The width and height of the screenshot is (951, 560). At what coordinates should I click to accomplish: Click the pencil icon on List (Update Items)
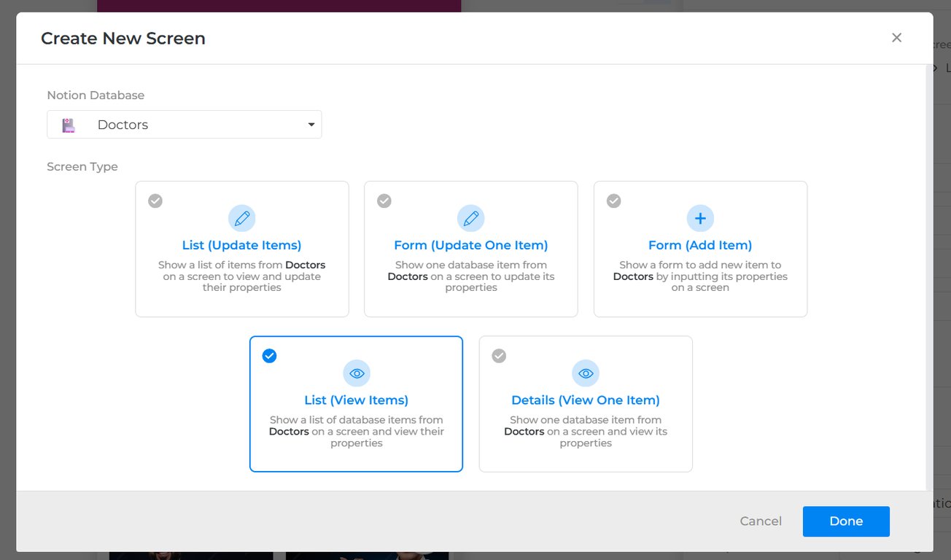click(242, 218)
